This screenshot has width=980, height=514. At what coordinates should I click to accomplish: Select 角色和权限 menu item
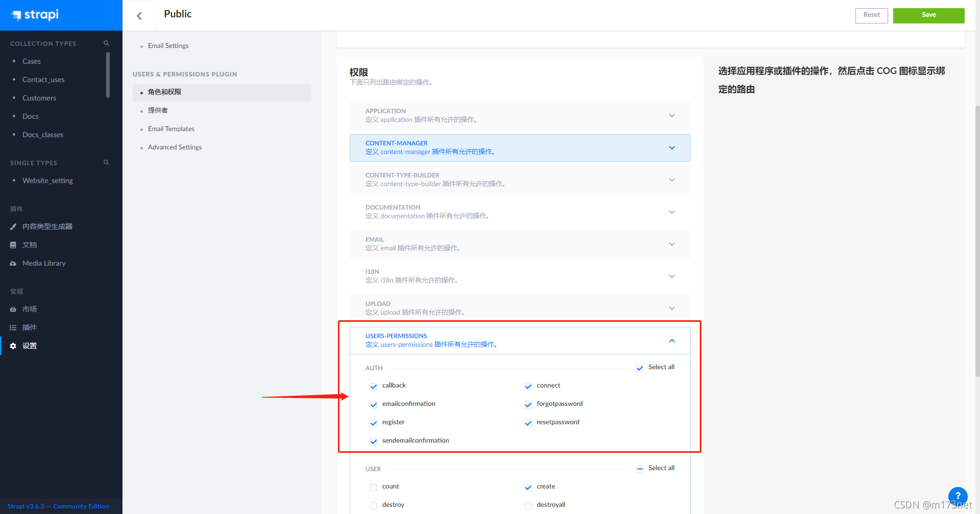click(x=222, y=92)
